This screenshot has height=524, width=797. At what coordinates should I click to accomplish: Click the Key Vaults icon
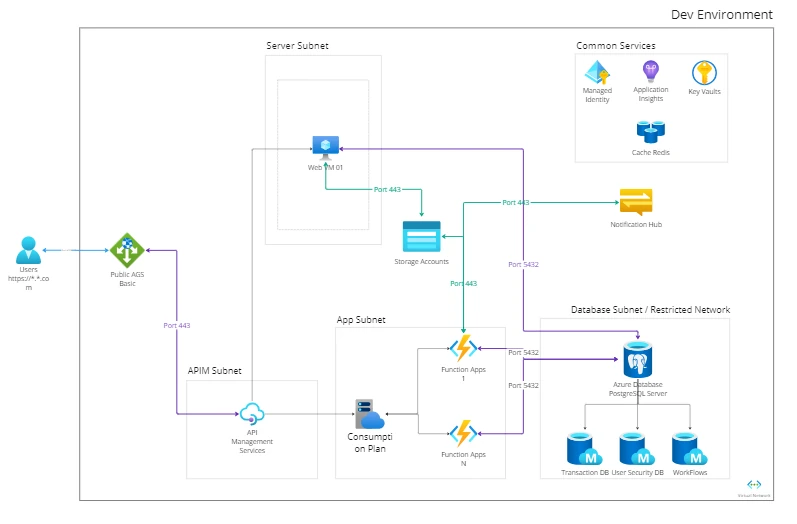click(704, 73)
